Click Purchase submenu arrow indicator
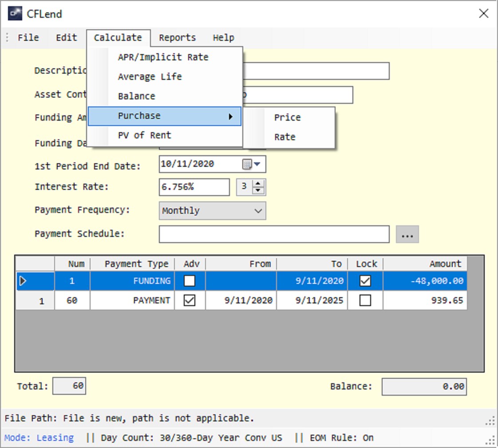498x448 pixels. [x=230, y=117]
